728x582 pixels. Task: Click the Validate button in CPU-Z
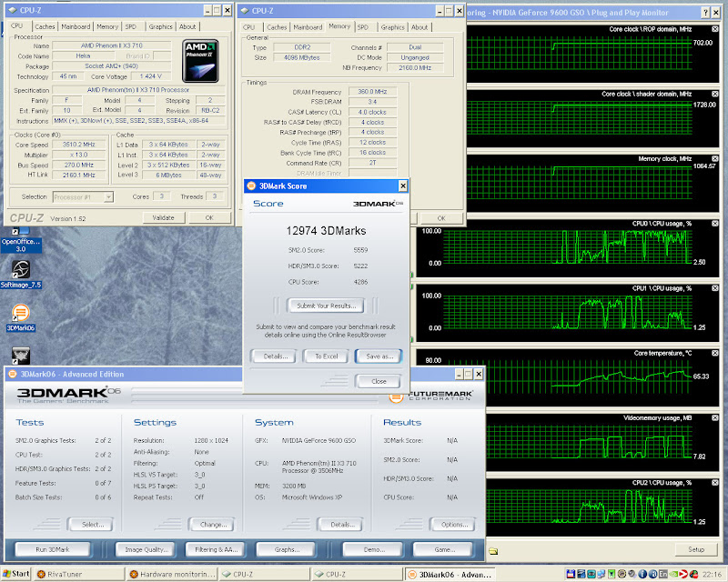click(x=163, y=217)
